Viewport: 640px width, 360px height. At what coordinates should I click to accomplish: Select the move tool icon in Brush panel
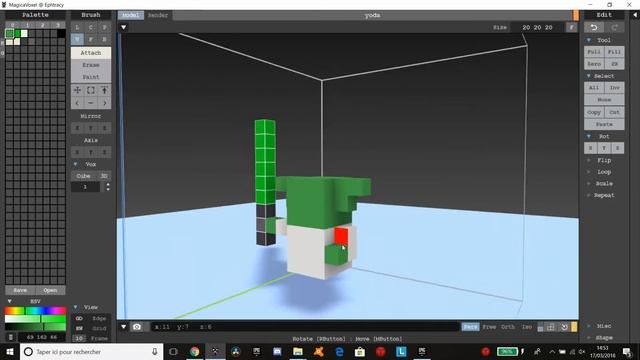click(77, 90)
